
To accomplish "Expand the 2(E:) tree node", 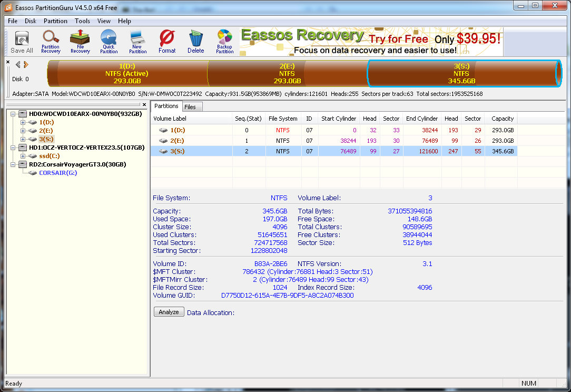I will coord(23,131).
